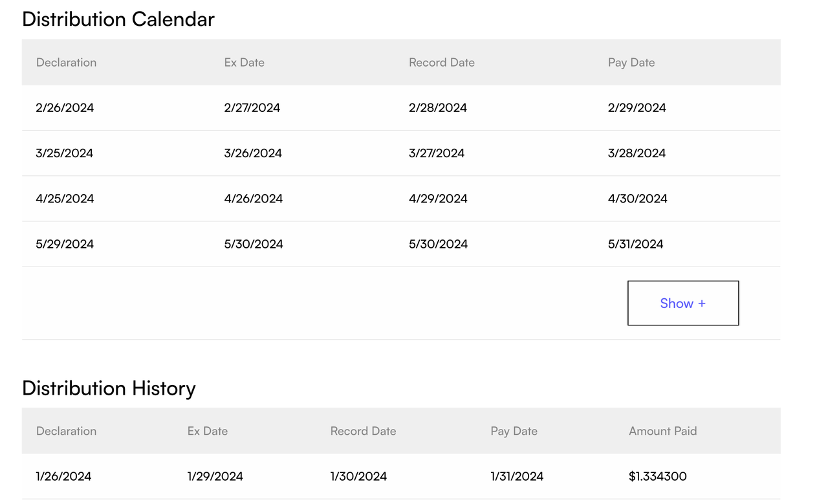Click the 1/26/2024 declaration in Distribution History

(x=63, y=476)
